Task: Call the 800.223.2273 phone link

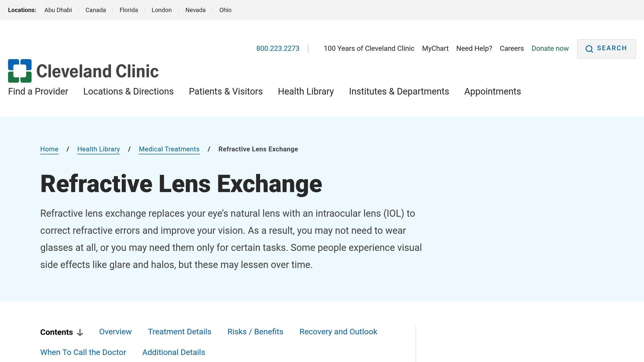Action: click(x=278, y=48)
